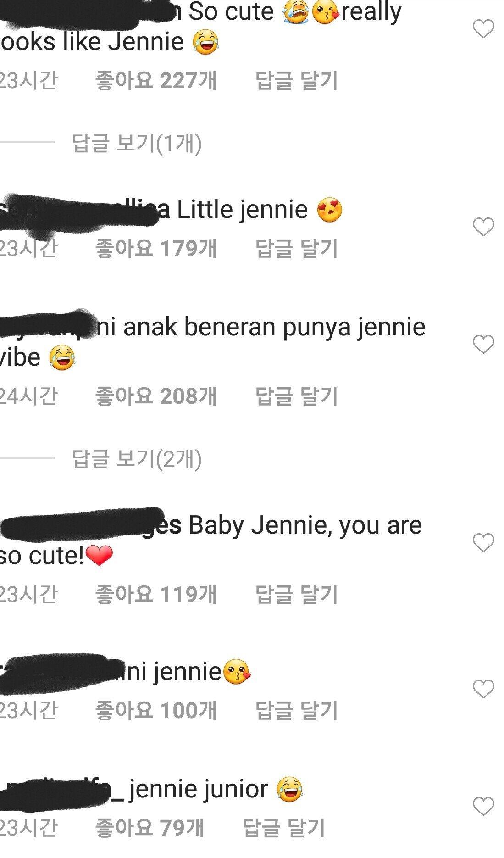This screenshot has height=858, width=504.
Task: Tap heart on 'Little jennie' comment
Action: coord(483,227)
